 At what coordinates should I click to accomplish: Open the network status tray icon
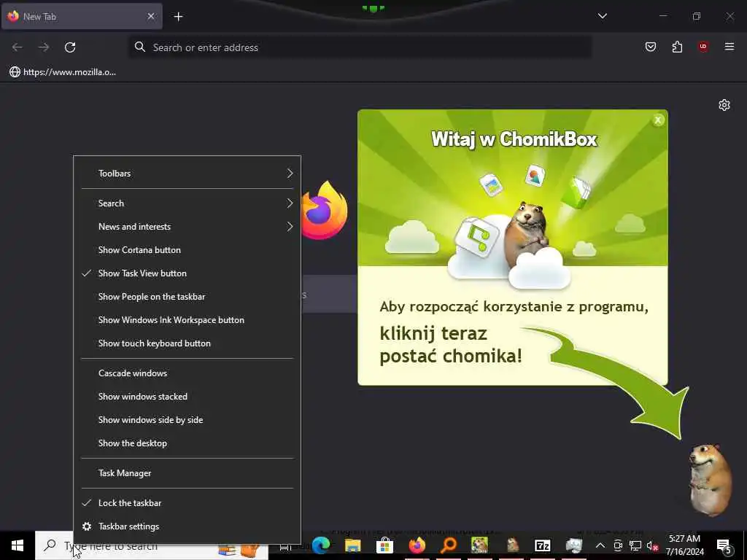pyautogui.click(x=635, y=545)
